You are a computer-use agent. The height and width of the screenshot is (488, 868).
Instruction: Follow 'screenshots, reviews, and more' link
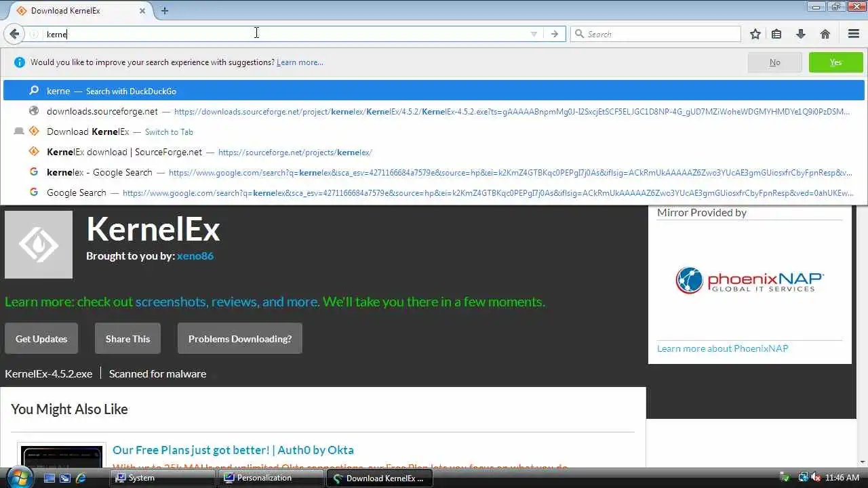coord(226,302)
